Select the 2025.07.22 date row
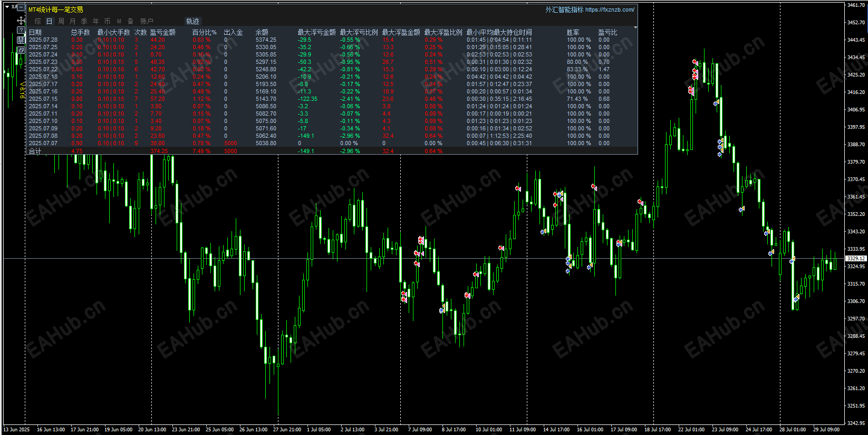Image resolution: width=868 pixels, height=435 pixels. [x=43, y=69]
